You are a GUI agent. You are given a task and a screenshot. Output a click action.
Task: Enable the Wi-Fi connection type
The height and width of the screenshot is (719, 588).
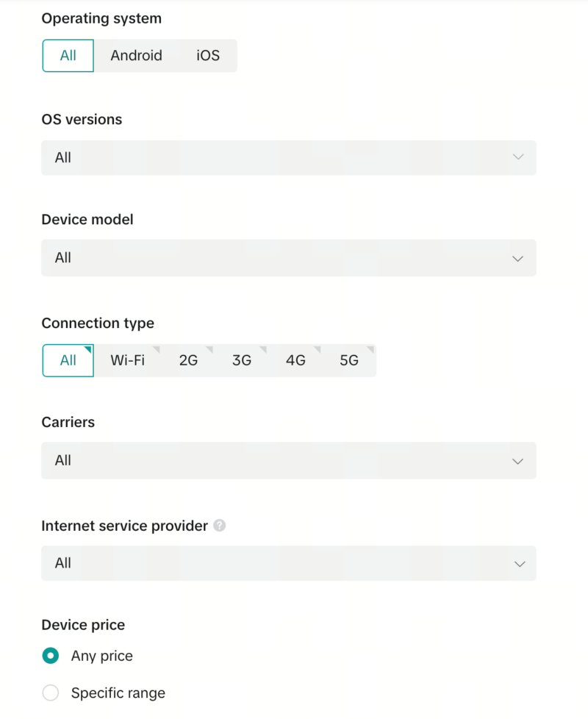click(127, 360)
